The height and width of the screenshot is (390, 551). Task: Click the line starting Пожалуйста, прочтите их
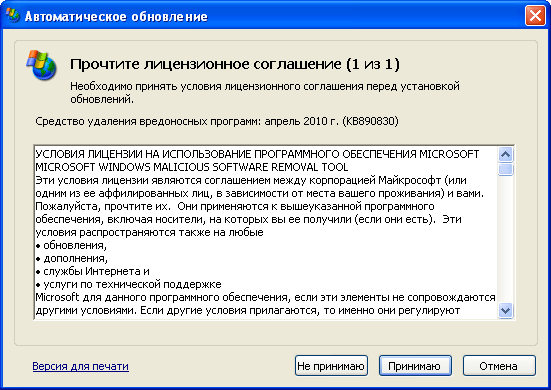235,206
